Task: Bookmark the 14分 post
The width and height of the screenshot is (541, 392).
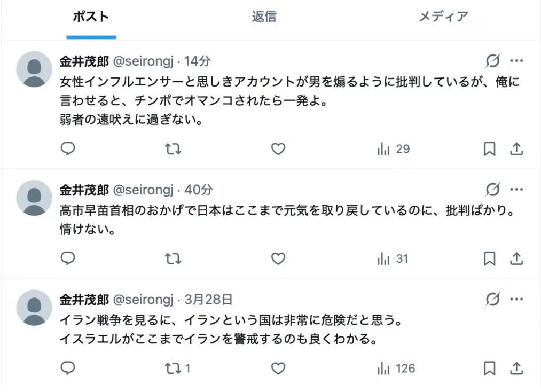Action: [489, 149]
